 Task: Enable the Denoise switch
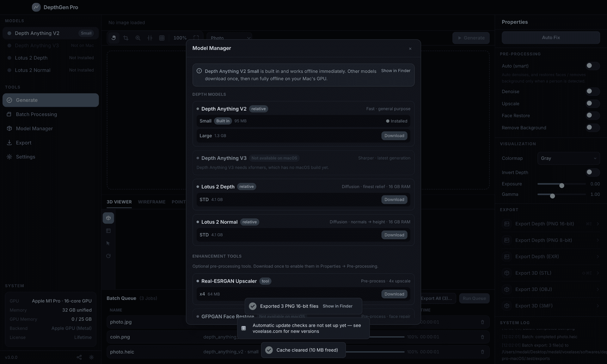pyautogui.click(x=592, y=91)
